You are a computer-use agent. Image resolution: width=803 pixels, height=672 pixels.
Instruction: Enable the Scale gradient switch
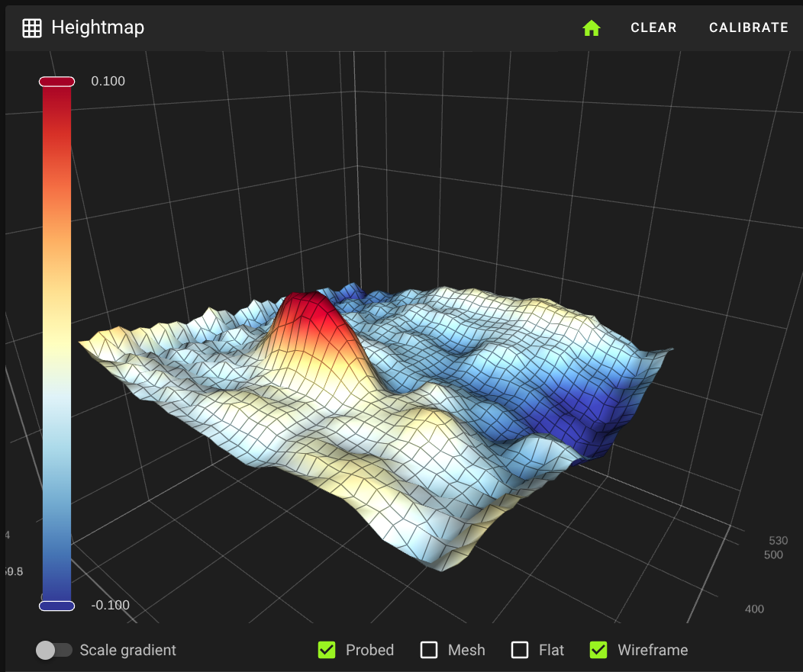[53, 650]
